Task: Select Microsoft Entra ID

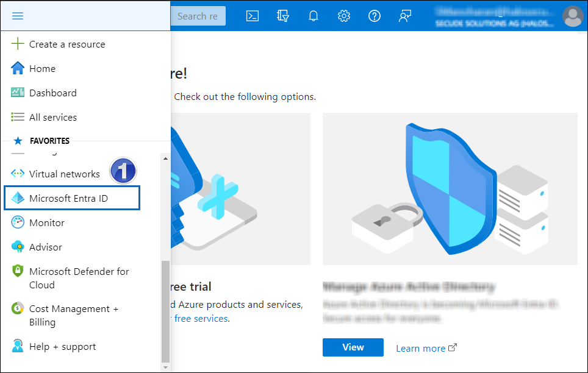Action: (68, 199)
